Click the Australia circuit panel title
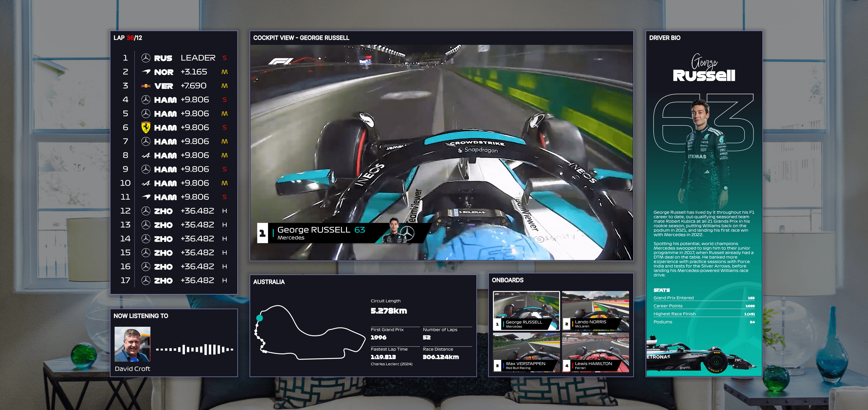 click(269, 282)
